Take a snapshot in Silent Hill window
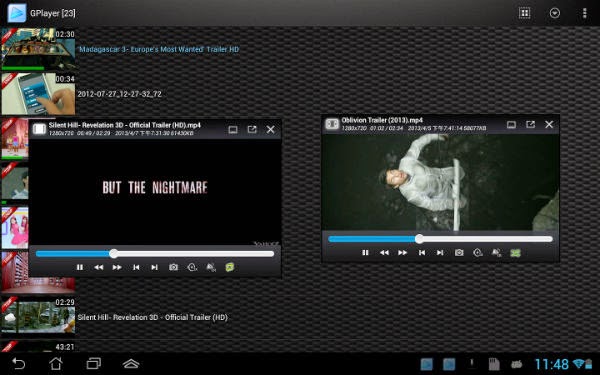Image resolution: width=600 pixels, height=375 pixels. 173,267
